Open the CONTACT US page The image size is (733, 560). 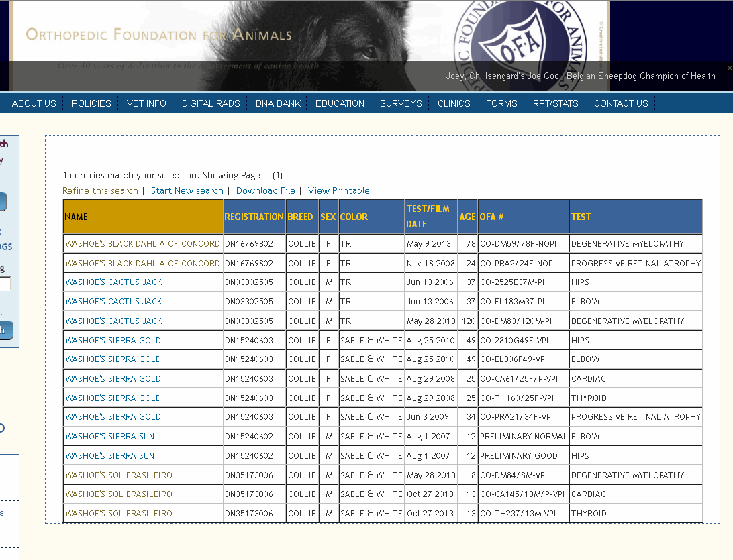(x=621, y=103)
